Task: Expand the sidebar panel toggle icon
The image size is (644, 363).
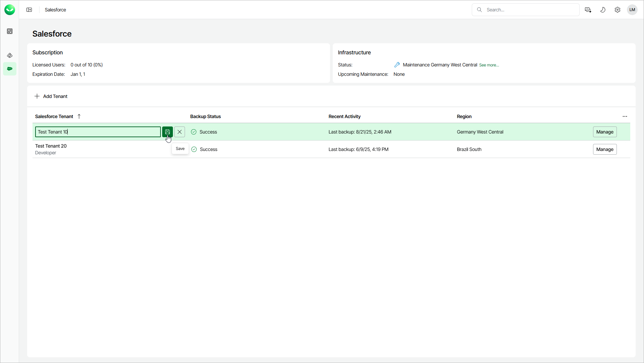Action: pos(29,10)
